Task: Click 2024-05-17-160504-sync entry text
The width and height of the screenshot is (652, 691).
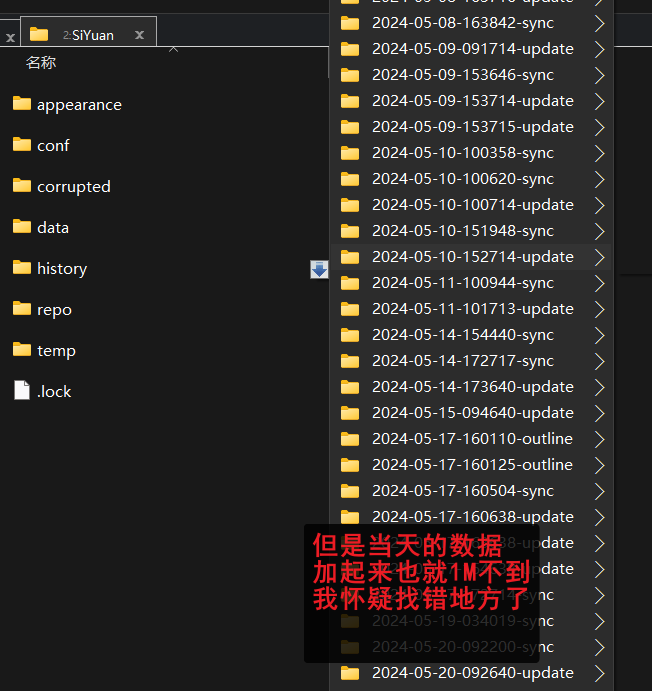Action: tap(463, 491)
